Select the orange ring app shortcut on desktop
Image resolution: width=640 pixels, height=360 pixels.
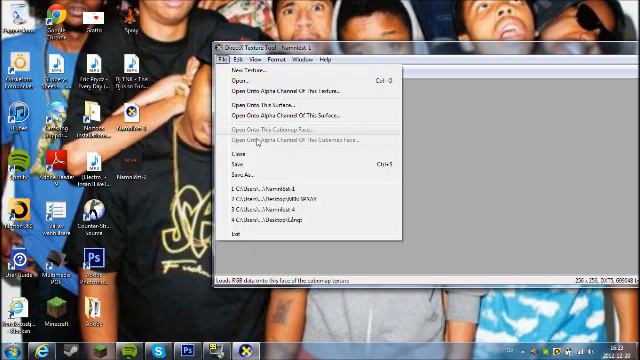tap(19, 70)
